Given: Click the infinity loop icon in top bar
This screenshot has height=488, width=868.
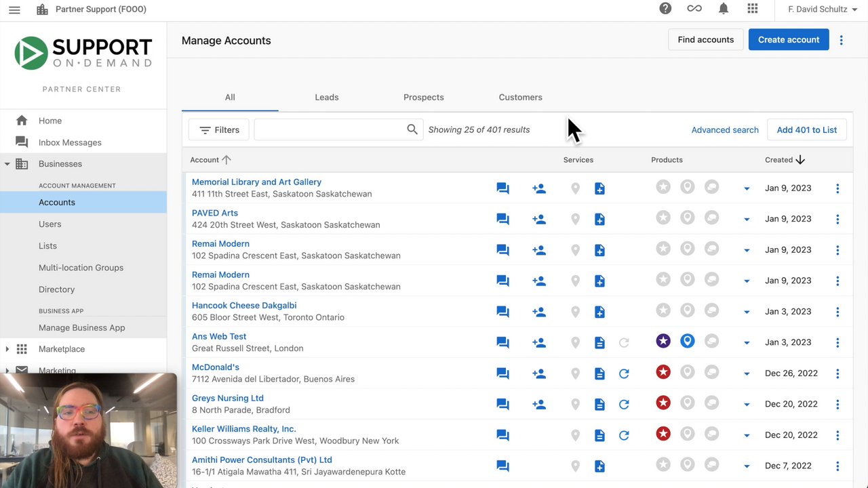Looking at the screenshot, I should pos(694,9).
